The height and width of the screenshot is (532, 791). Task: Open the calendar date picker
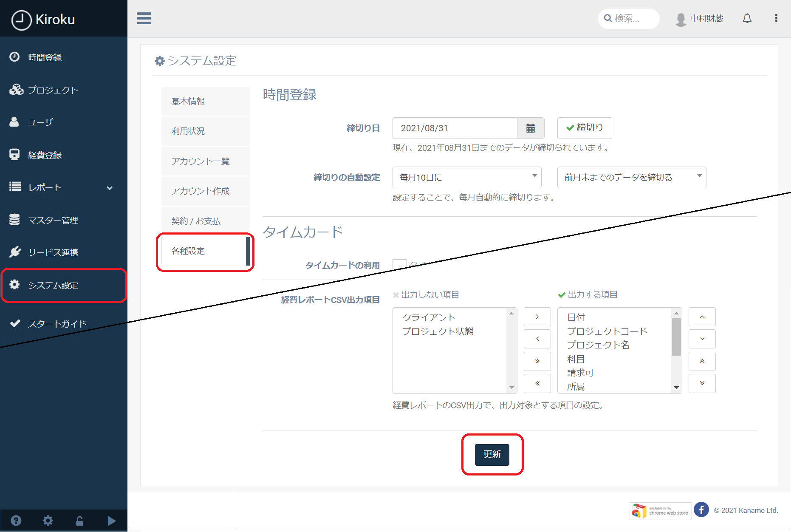coord(530,128)
